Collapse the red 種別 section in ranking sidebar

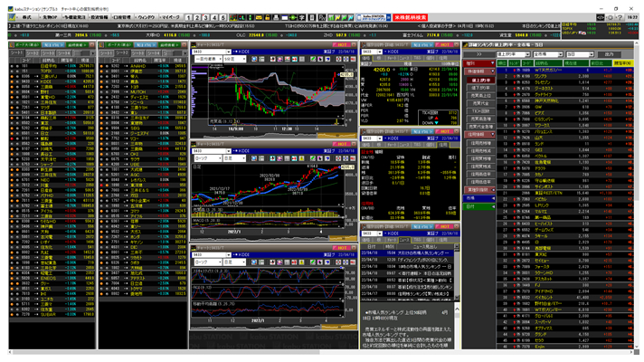[479, 63]
